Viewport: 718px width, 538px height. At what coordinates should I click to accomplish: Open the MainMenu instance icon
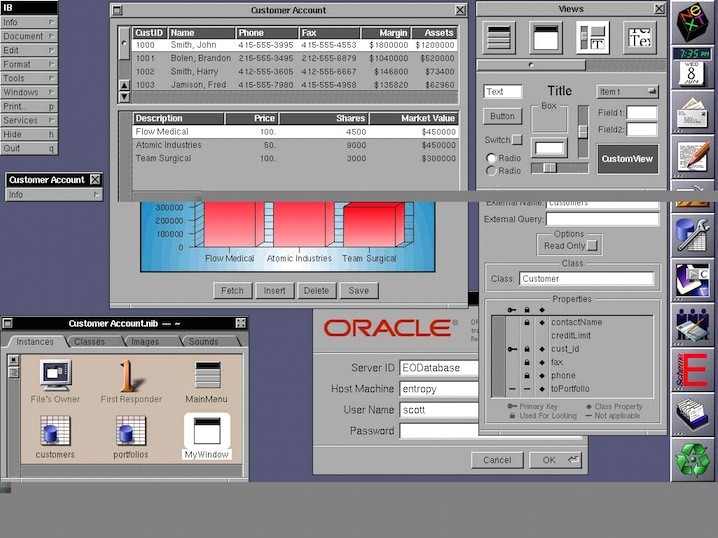[x=207, y=375]
